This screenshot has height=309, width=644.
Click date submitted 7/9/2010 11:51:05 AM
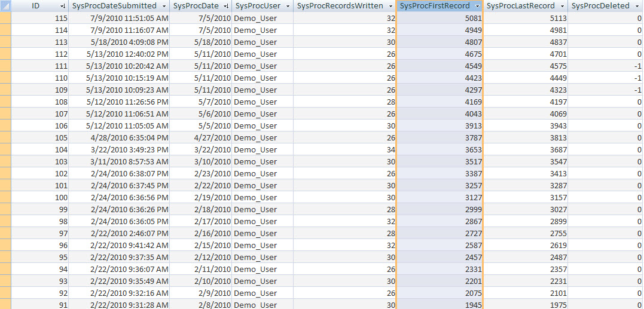click(x=119, y=18)
